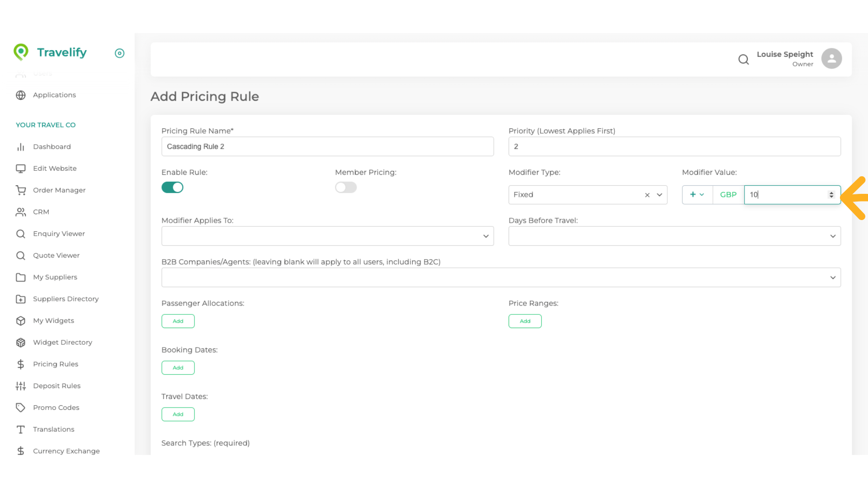This screenshot has height=488, width=868.
Task: Open Pricing Rules in the sidebar
Action: [56, 364]
